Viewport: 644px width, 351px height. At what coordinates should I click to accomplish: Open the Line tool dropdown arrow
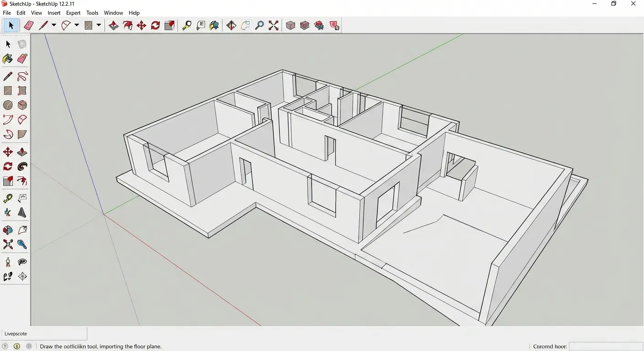click(x=54, y=25)
